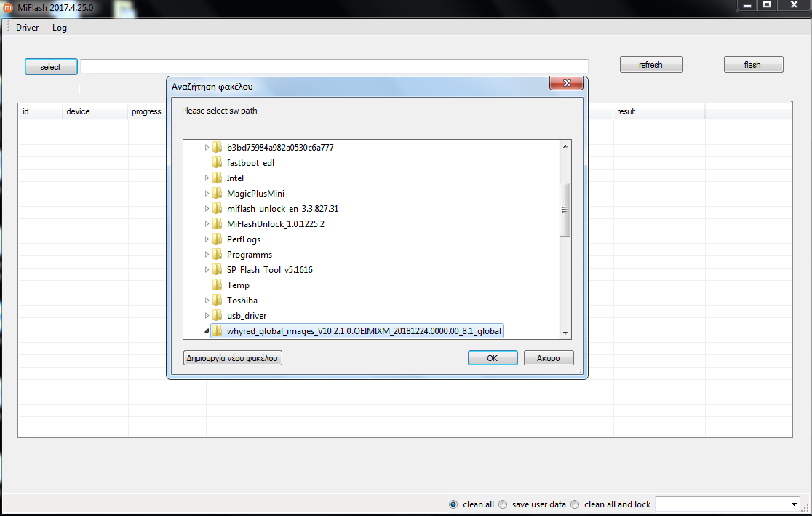Click the Intel folder icon
The width and height of the screenshot is (812, 516).
coord(218,178)
